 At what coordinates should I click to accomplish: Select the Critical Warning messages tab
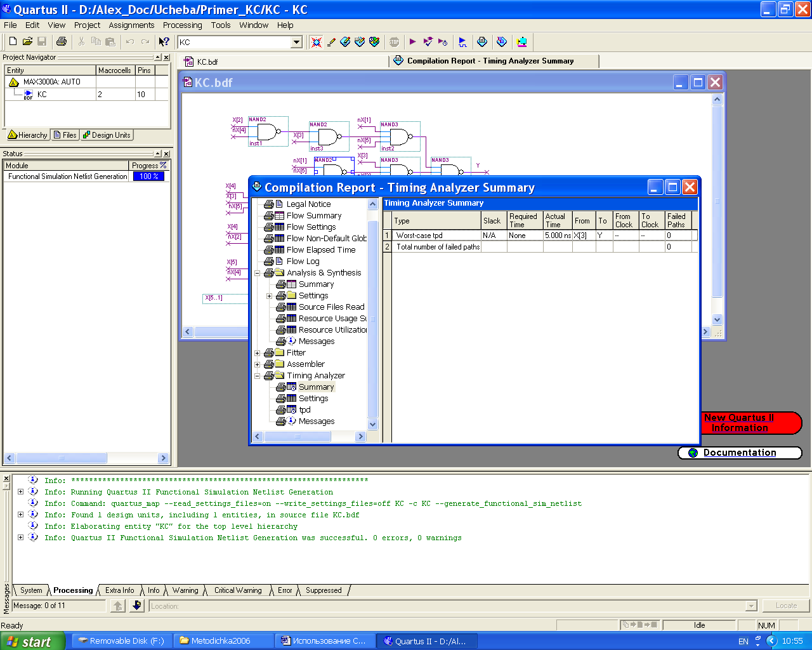[x=238, y=590]
